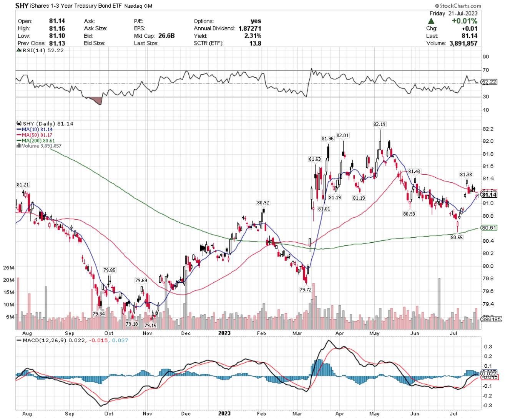Click the header Volume value 3,891,857
Image resolution: width=505 pixels, height=420 pixels.
[x=463, y=43]
